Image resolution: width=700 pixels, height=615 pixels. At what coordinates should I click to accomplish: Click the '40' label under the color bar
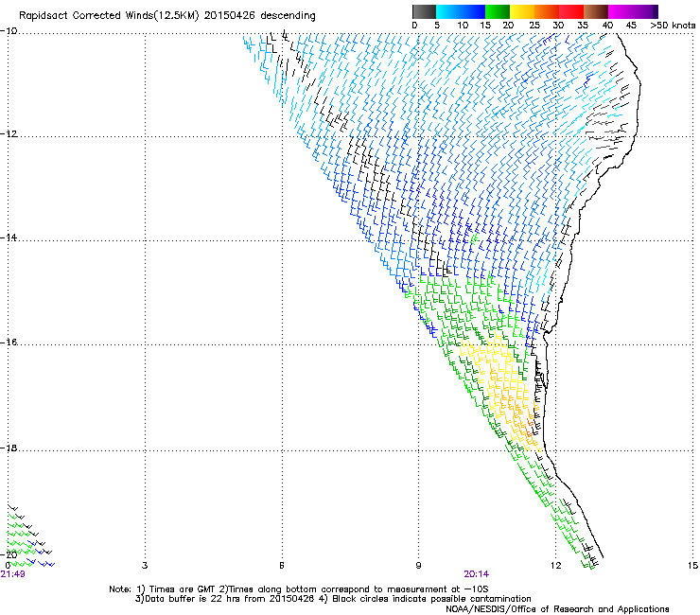click(607, 26)
